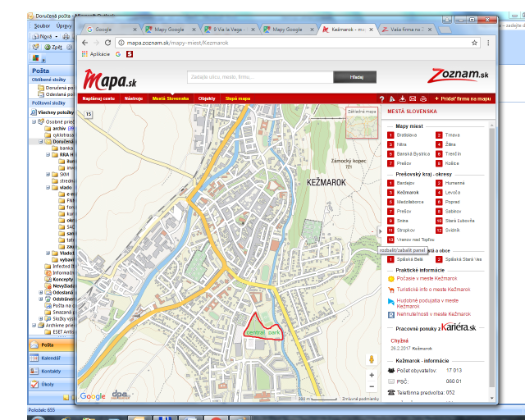Expand the SKM folder in Outlook
The image size is (525, 420).
[48, 175]
